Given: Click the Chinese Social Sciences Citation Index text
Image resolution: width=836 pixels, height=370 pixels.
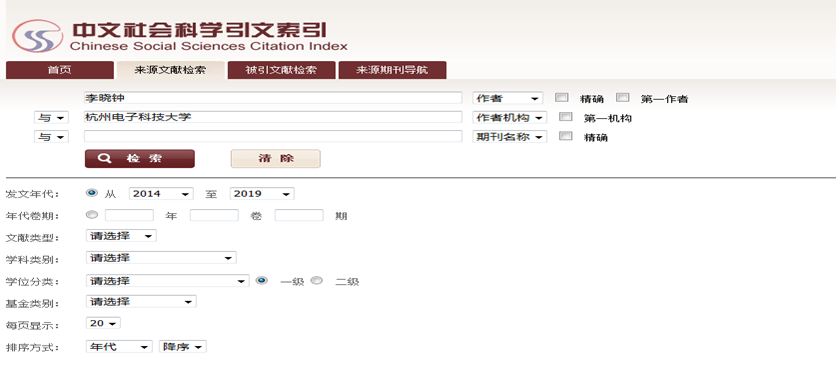Looking at the screenshot, I should [208, 46].
